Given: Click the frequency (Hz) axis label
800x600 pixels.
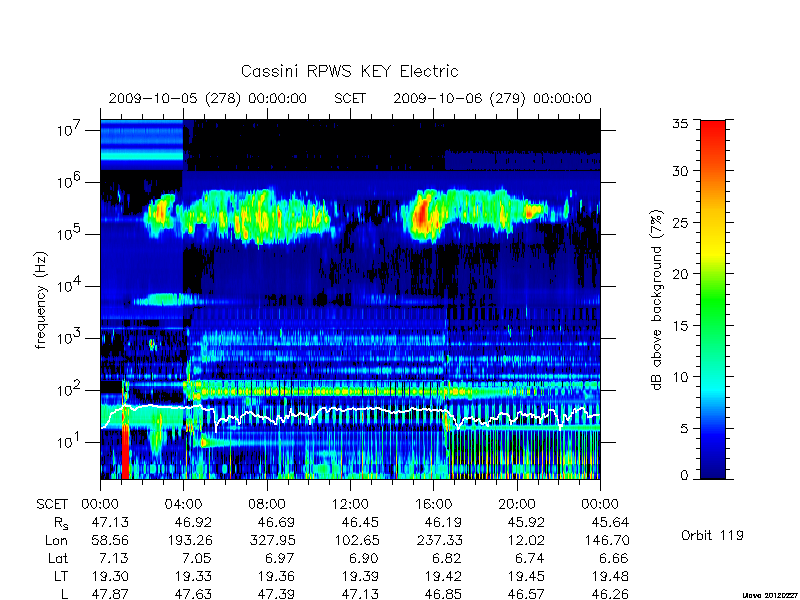Looking at the screenshot, I should [x=41, y=300].
